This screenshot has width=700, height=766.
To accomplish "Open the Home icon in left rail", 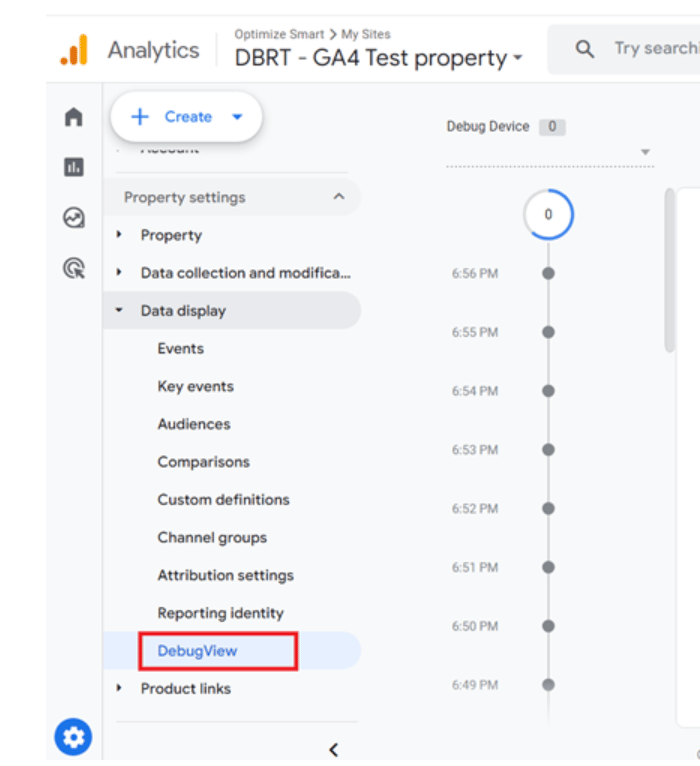I will (74, 117).
